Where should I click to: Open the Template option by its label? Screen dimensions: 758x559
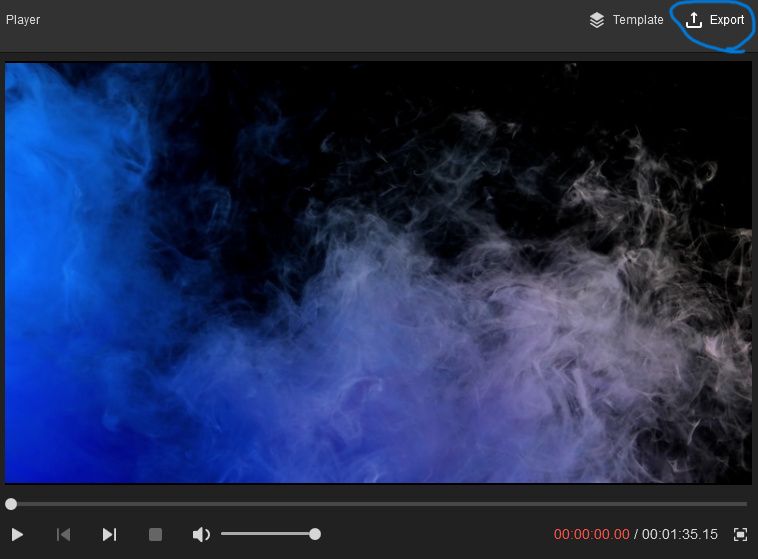638,20
